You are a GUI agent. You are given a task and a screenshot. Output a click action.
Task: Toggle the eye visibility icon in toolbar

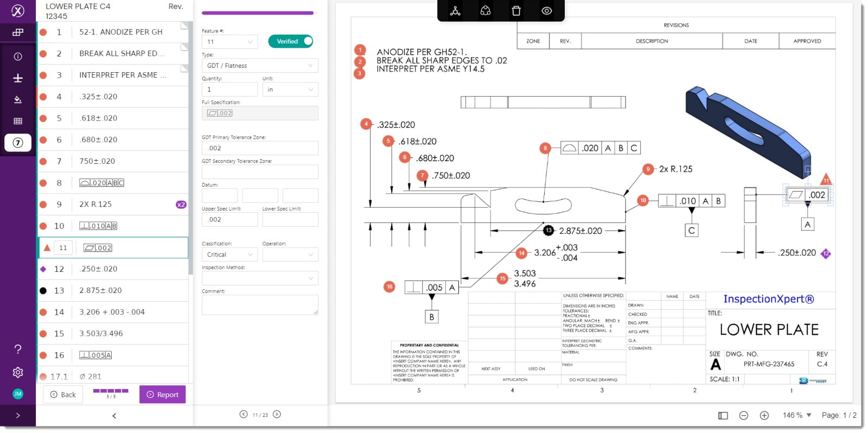(547, 11)
